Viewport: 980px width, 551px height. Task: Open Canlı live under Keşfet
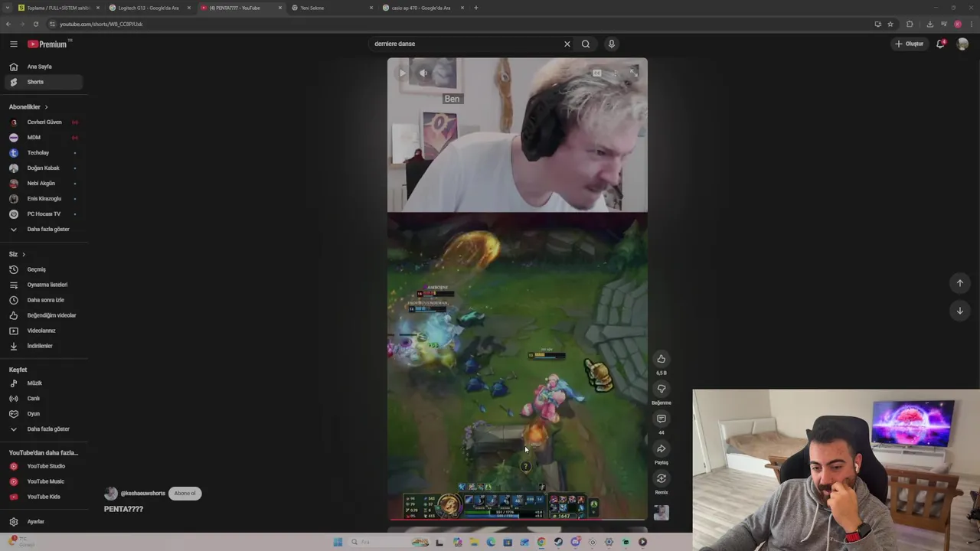[x=44, y=398]
